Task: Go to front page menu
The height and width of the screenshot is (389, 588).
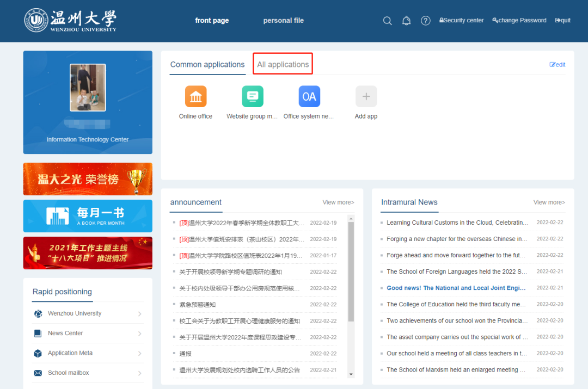Action: click(x=212, y=21)
